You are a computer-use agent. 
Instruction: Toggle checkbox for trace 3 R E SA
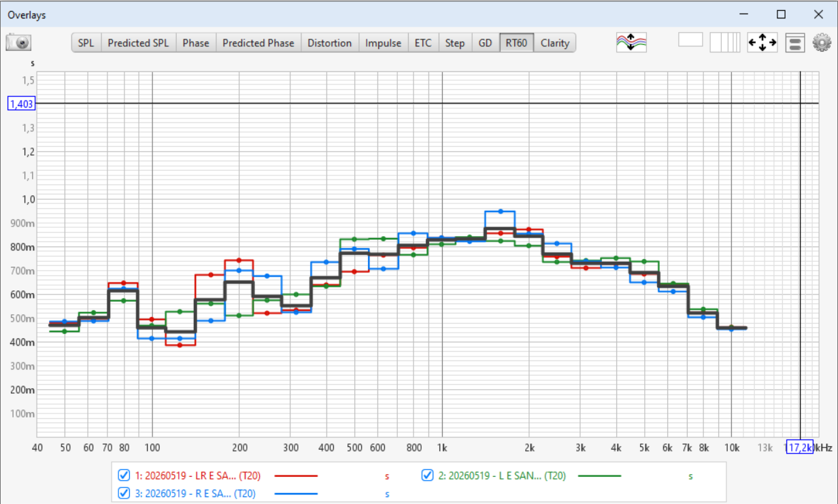124,493
